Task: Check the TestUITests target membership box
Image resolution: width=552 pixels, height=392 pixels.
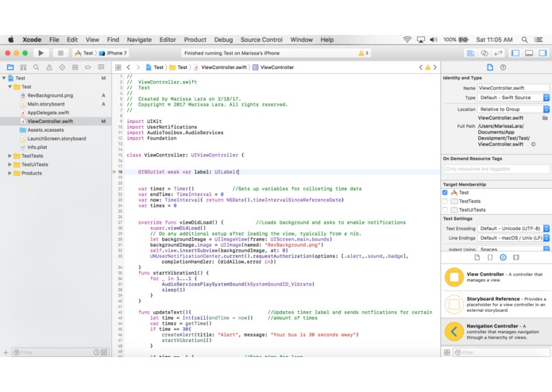Action: [445, 210]
